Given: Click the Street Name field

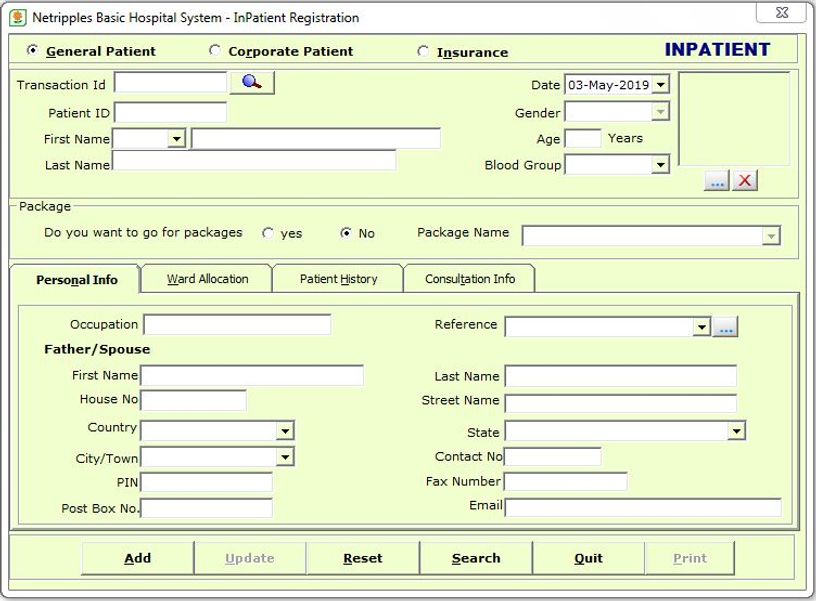Looking at the screenshot, I should (621, 403).
